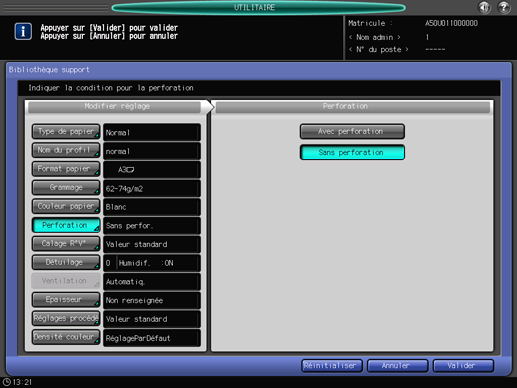Click the clock icon beside 13:21
This screenshot has width=517, height=388.
6,382
